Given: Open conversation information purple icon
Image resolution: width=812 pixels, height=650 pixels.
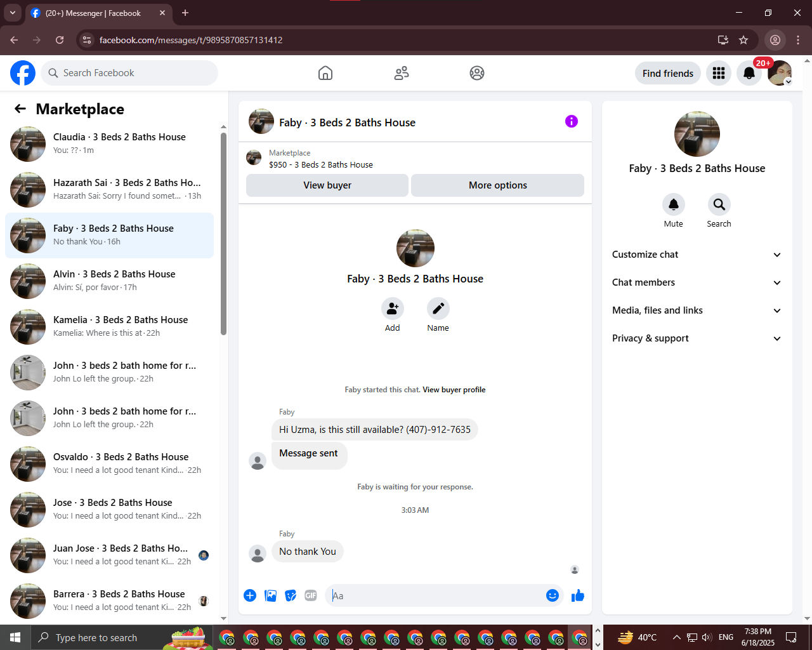Looking at the screenshot, I should (x=572, y=121).
